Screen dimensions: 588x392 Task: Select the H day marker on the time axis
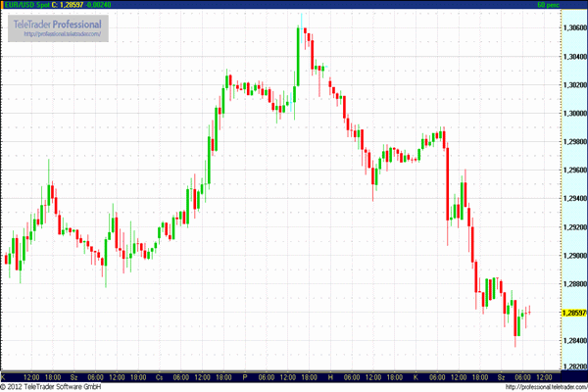(x=330, y=376)
